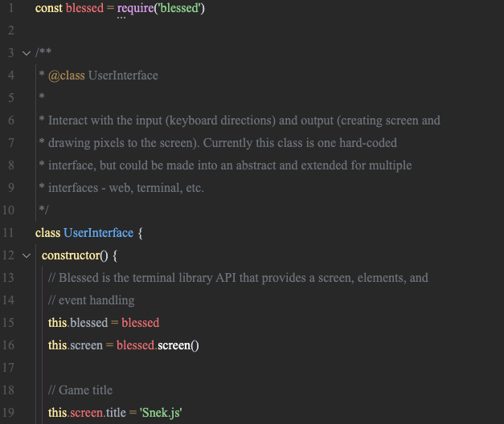Click the 'blessed' string literal in require
Viewport: 504px width, 424px height.
(179, 8)
